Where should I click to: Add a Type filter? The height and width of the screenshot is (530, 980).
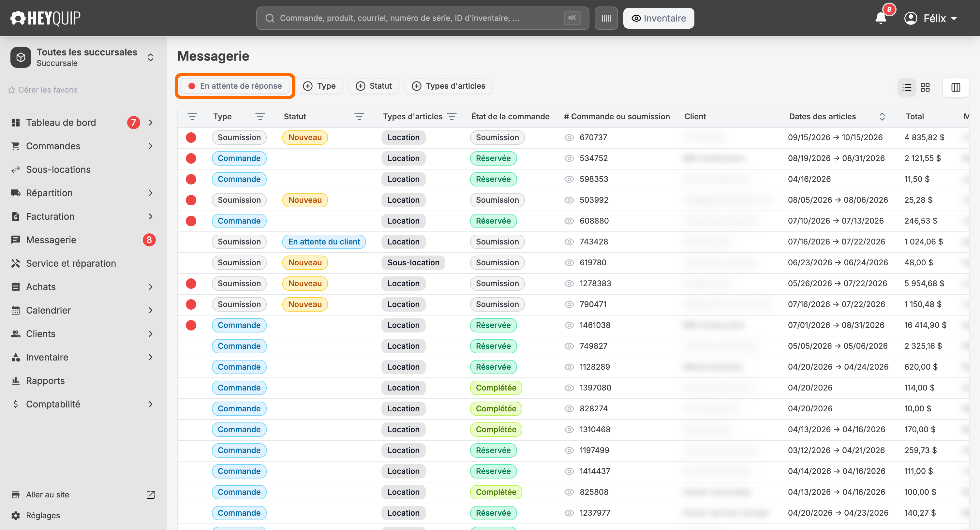pos(319,86)
